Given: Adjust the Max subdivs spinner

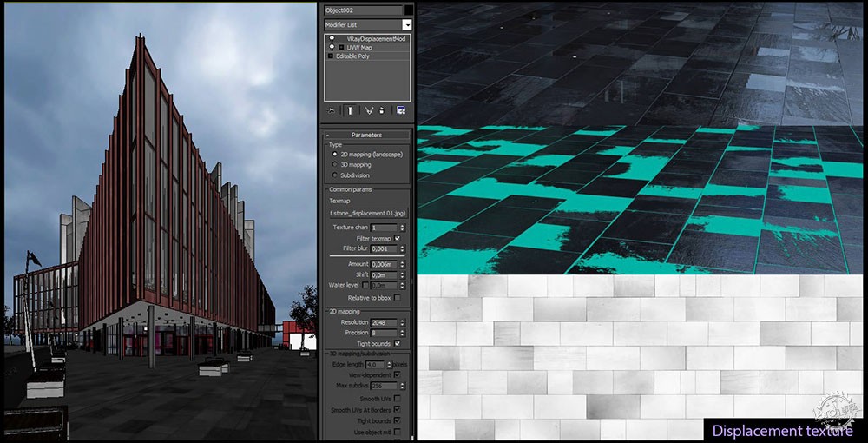Looking at the screenshot, I should point(403,385).
